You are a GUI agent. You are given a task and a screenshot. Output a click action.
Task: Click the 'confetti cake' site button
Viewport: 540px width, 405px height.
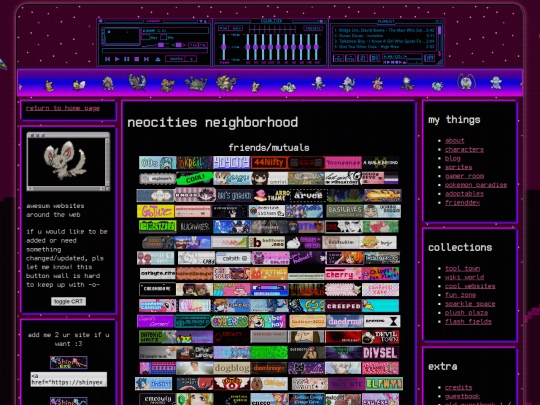[381, 290]
